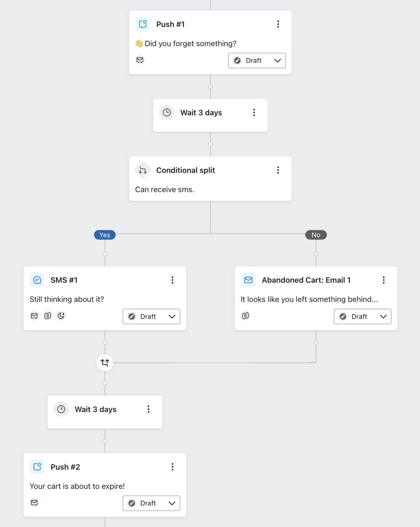Click the email icon on Abandoned Cart: Email 1
The image size is (420, 527).
(248, 280)
